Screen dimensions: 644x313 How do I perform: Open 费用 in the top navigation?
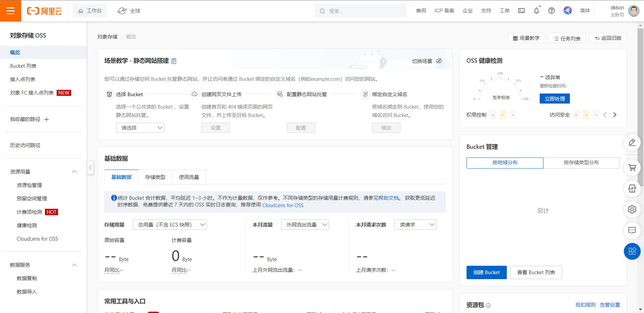pos(421,11)
